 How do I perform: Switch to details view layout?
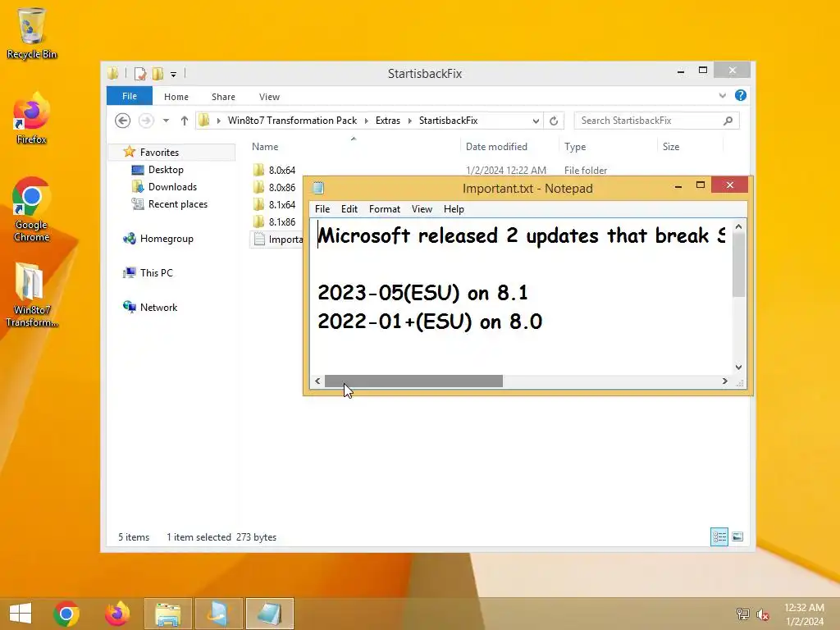[x=719, y=536]
